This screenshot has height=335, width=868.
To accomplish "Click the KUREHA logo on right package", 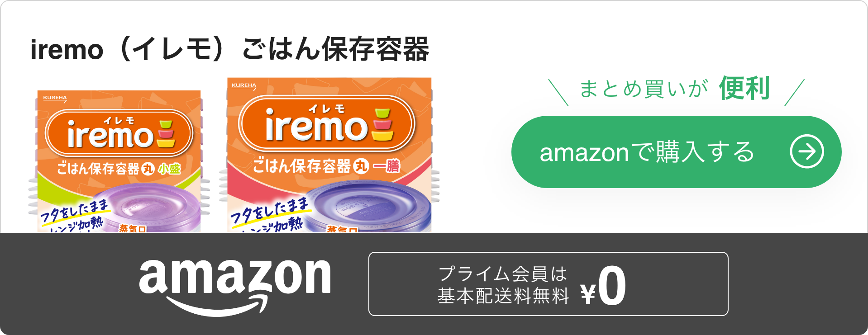I will (x=244, y=86).
